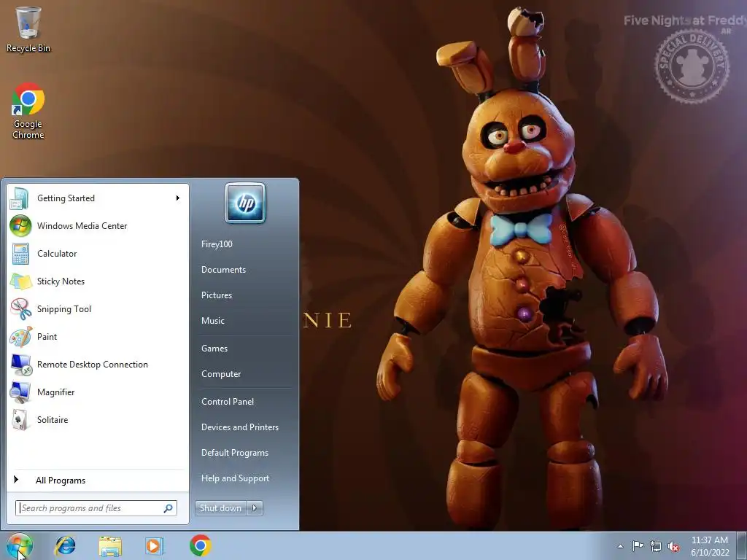Open Windows Explorer folder on taskbar

110,545
